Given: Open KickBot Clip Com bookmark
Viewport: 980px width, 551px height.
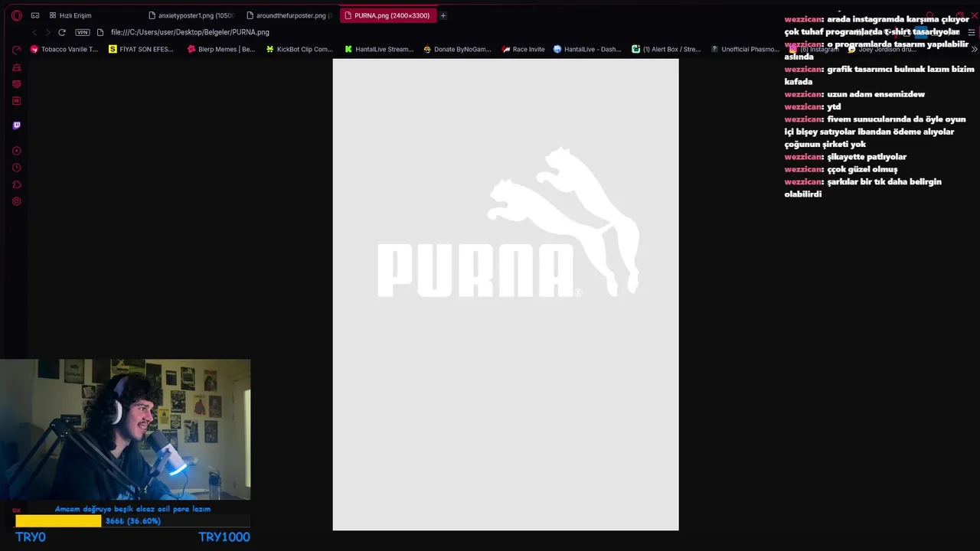Looking at the screenshot, I should 299,49.
